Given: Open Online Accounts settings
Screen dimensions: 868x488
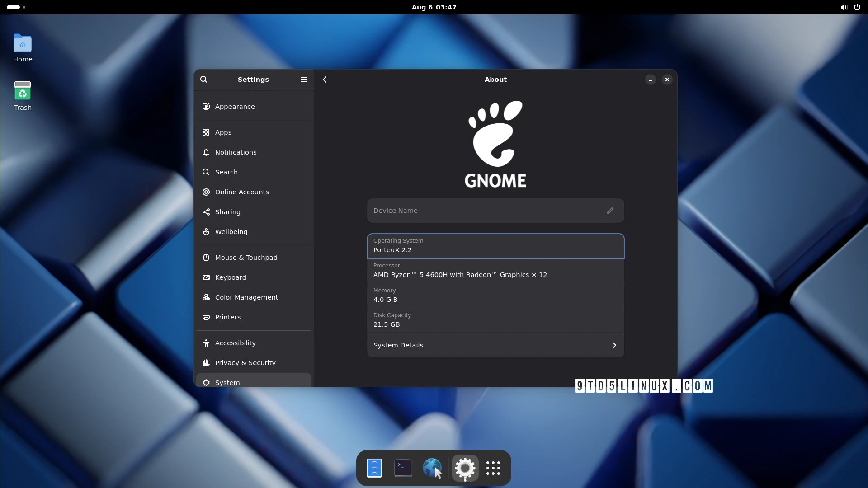Looking at the screenshot, I should (x=242, y=192).
